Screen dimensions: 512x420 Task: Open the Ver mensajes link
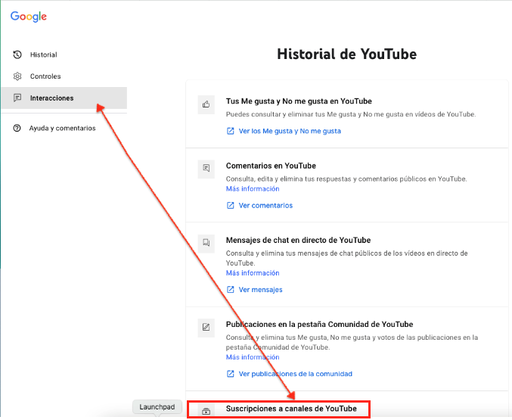[261, 290]
